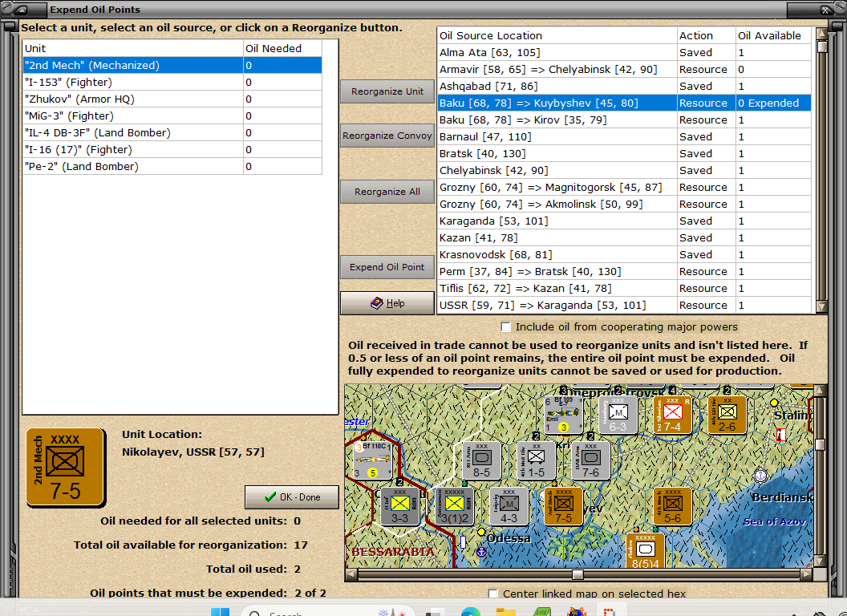847x616 pixels.
Task: Click the map vertical scroll down arrow
Action: tap(820, 561)
